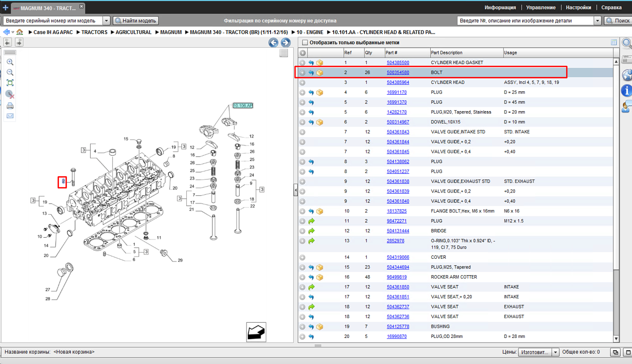Click the green arrow icon for part 504361850
This screenshot has width=632, height=364.
(x=311, y=287)
